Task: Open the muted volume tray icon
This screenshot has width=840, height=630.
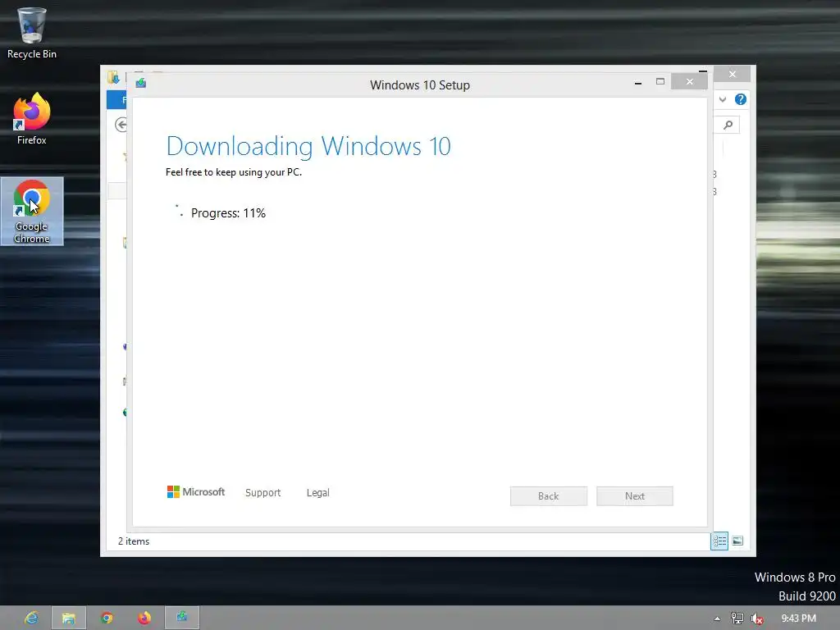Action: (x=757, y=619)
